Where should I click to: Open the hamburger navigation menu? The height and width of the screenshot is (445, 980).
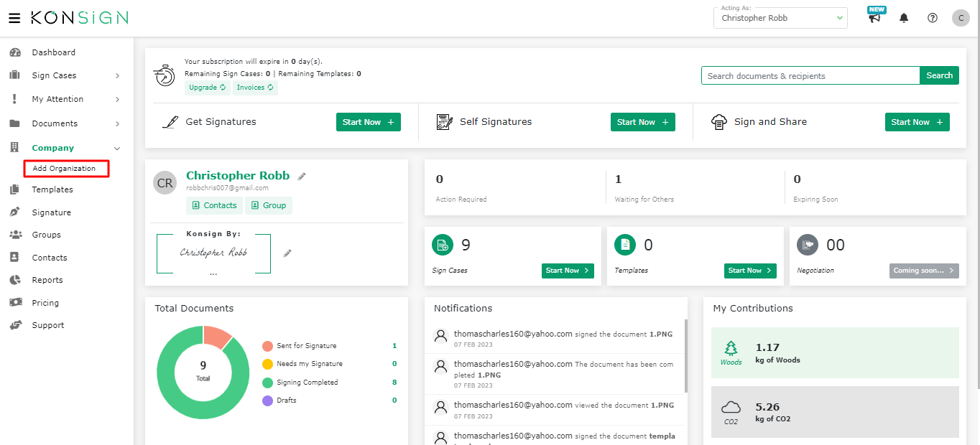[x=14, y=17]
